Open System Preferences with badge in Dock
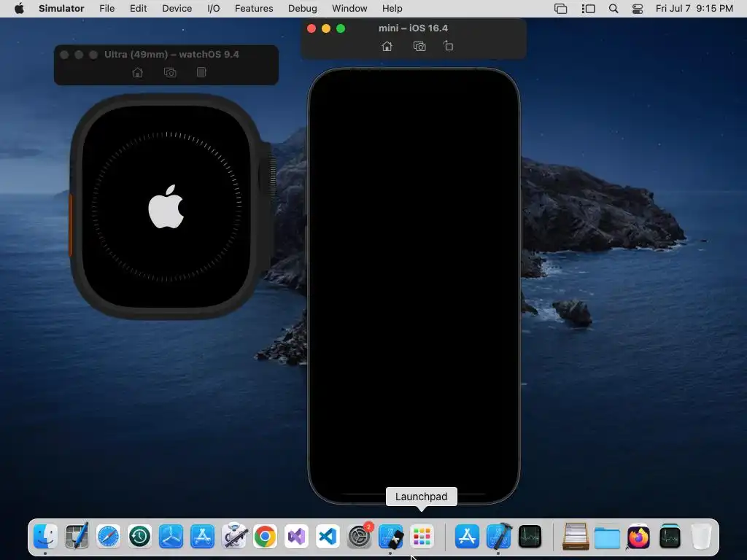The image size is (747, 560). 360,537
